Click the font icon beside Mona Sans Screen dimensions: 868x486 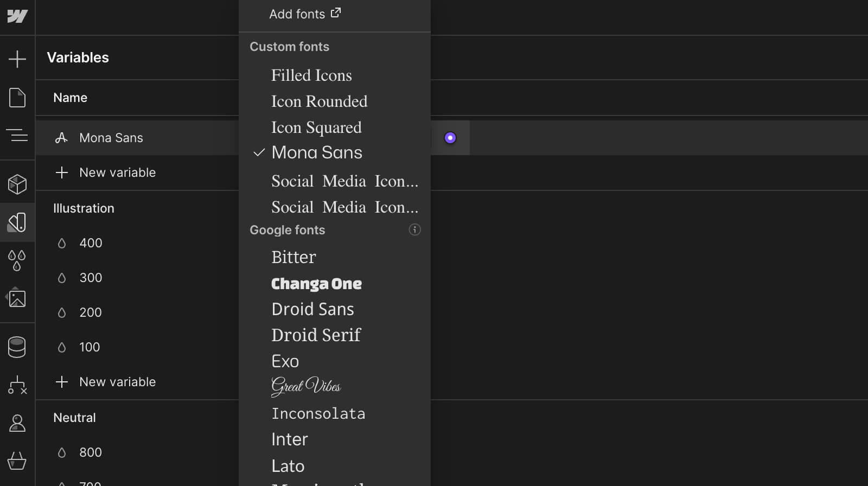coord(61,138)
